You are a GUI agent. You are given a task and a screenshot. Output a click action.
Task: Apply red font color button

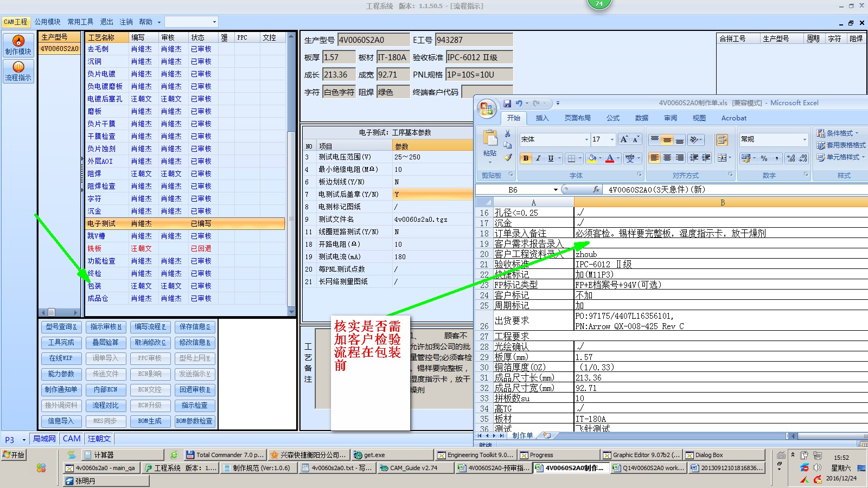610,158
